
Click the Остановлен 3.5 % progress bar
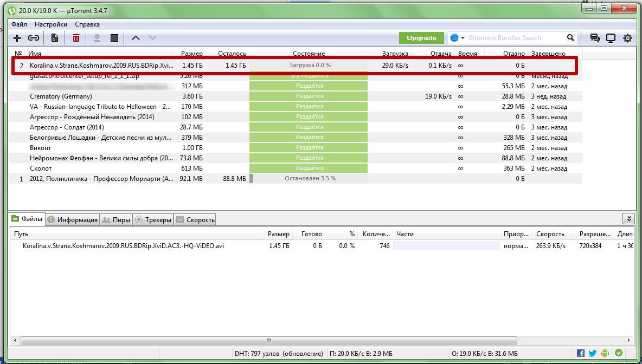pos(309,178)
